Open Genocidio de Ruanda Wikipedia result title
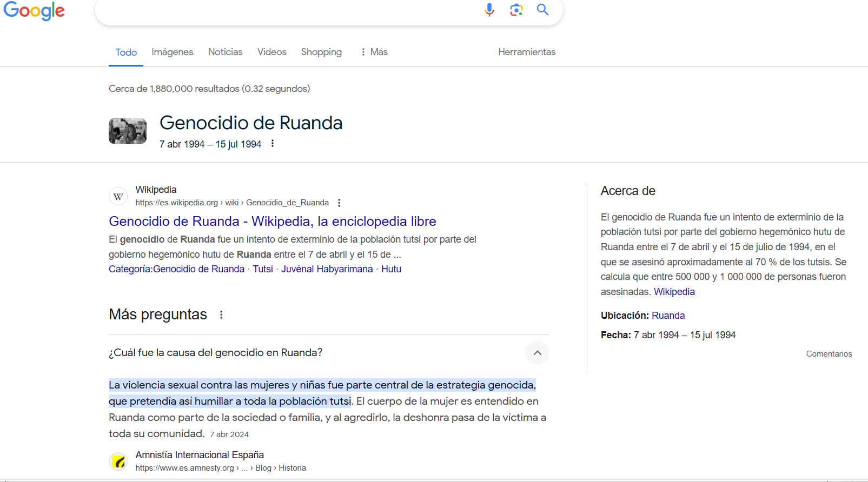The image size is (868, 482). (x=273, y=221)
